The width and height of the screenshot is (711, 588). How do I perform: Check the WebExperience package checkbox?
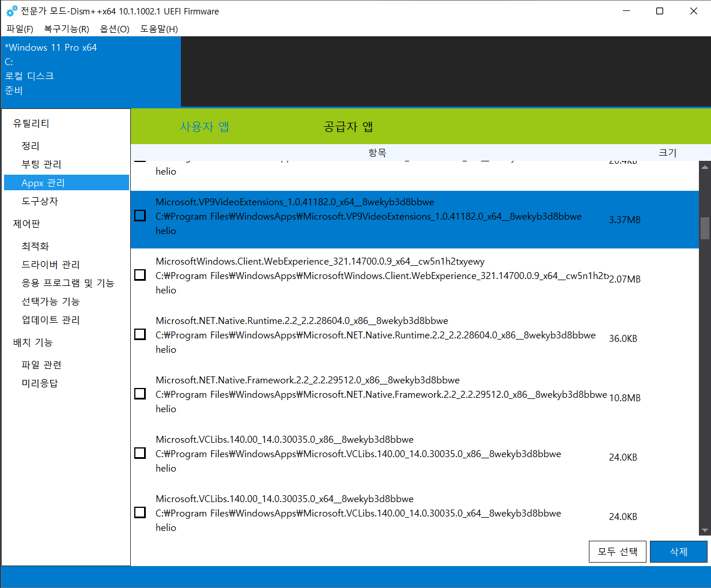point(140,275)
